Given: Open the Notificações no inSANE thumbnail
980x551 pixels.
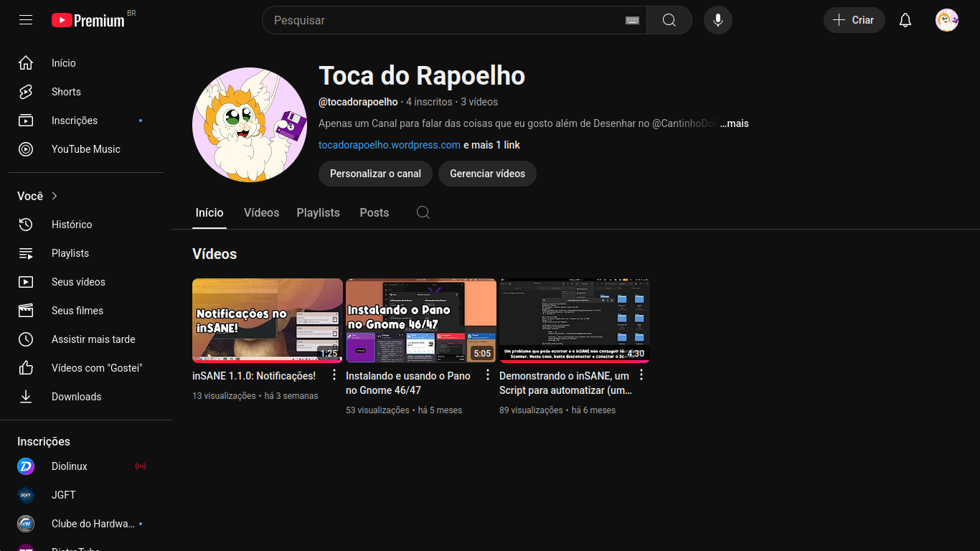Looking at the screenshot, I should click(x=267, y=320).
